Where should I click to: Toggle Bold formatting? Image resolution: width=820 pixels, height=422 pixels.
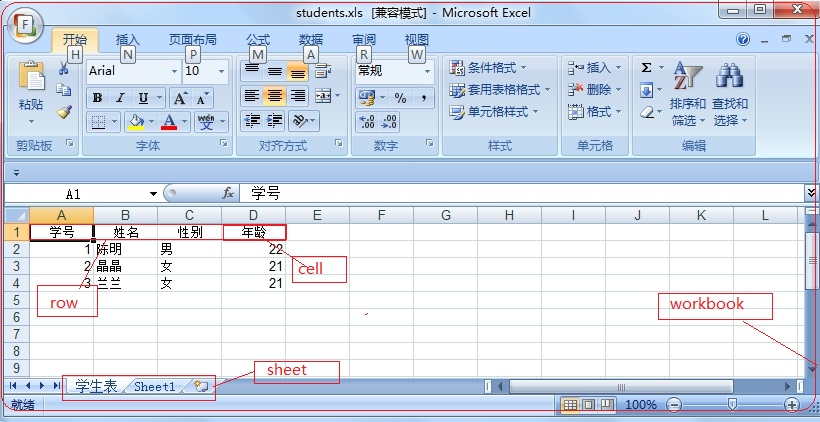(x=97, y=98)
